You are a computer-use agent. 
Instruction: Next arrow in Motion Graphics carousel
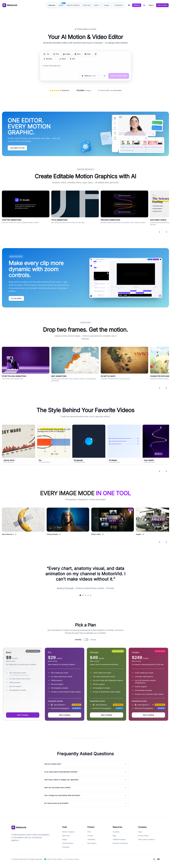click(166, 232)
